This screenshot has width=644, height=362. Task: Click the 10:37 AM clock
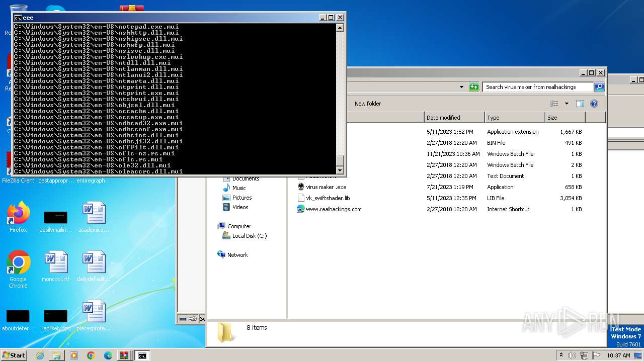[x=618, y=355]
